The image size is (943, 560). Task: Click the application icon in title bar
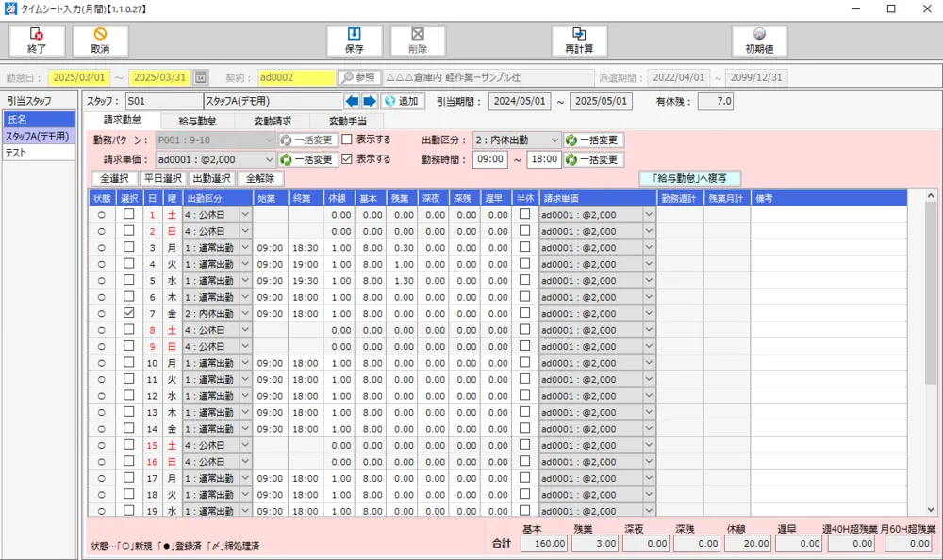point(10,9)
